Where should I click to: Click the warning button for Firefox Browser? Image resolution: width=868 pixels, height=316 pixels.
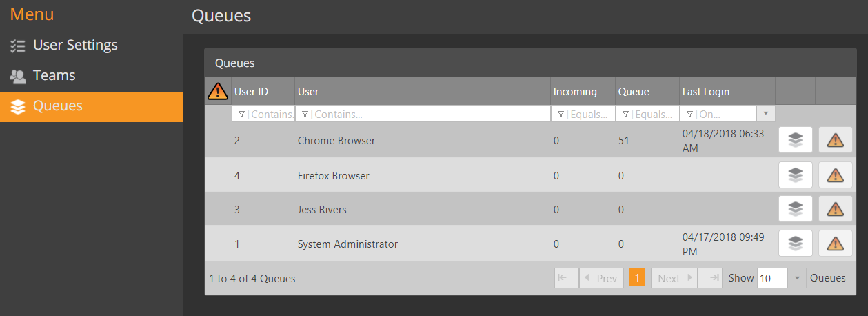click(x=836, y=175)
